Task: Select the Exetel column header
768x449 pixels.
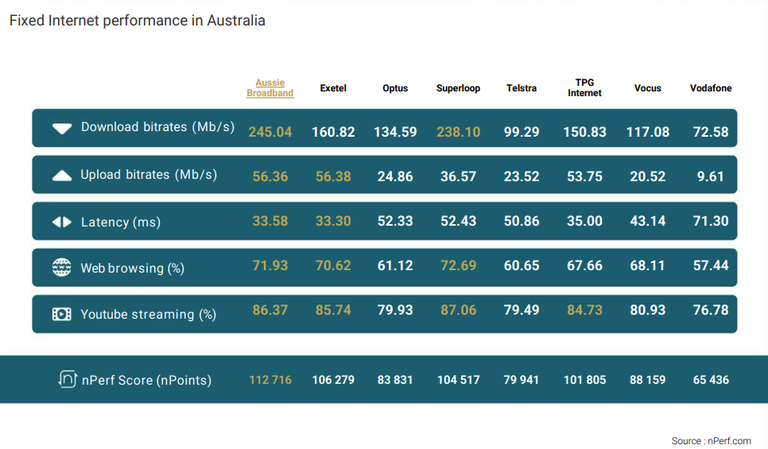Action: [333, 88]
